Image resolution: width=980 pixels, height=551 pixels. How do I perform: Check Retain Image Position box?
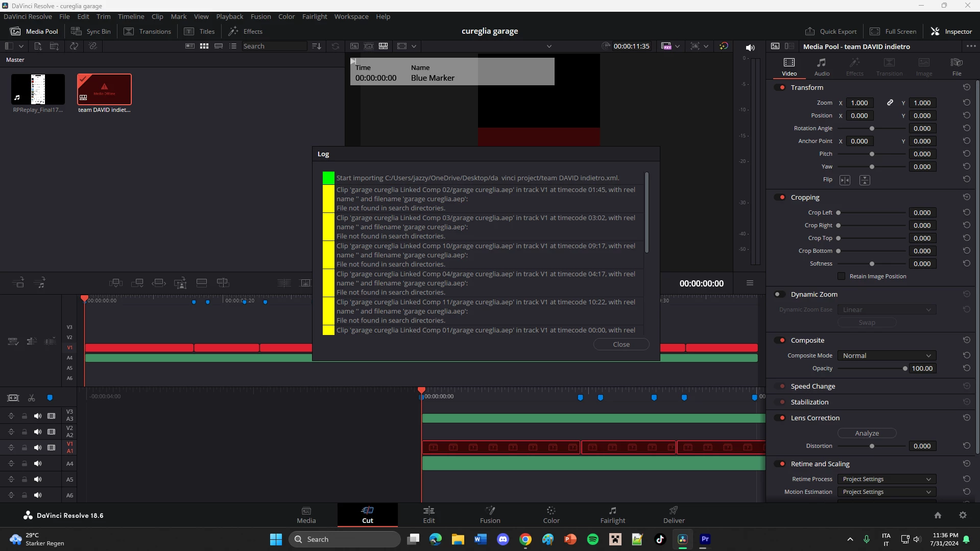(841, 276)
